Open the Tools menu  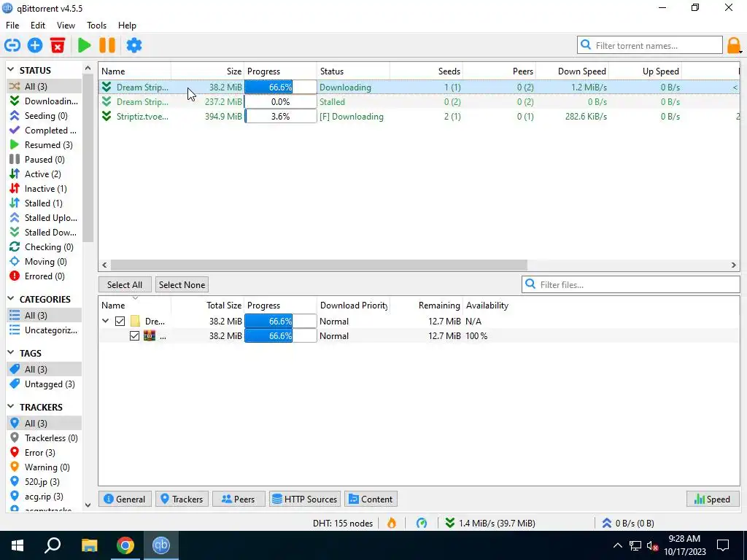click(96, 26)
